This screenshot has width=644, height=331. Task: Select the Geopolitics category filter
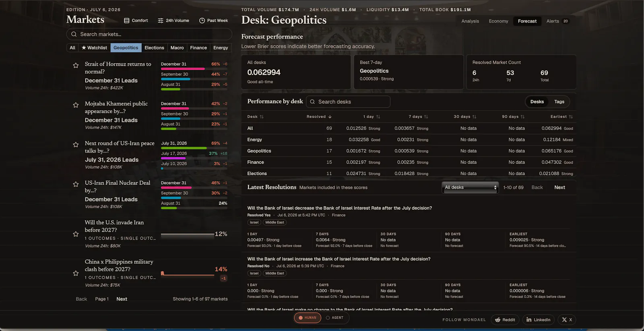tap(126, 48)
